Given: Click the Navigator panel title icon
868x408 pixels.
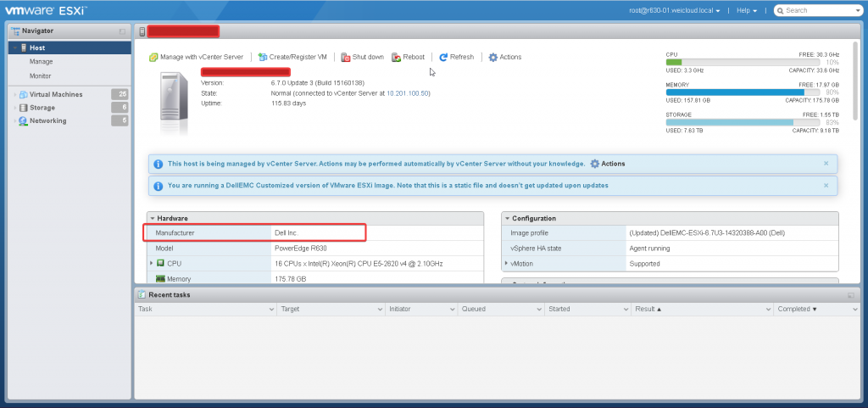Looking at the screenshot, I should [15, 31].
